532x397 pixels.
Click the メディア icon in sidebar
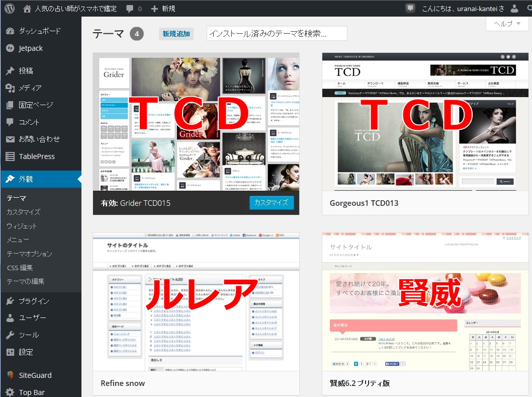click(10, 88)
